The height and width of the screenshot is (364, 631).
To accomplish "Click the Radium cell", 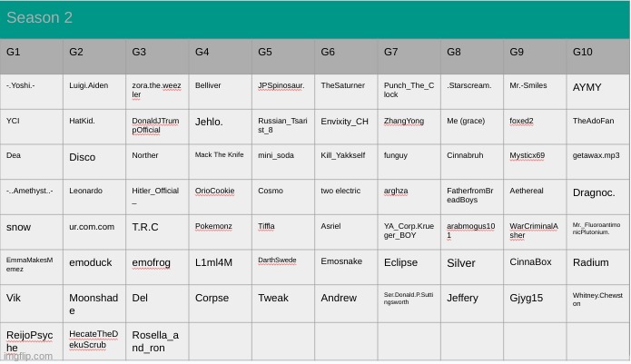I will (598, 267).
